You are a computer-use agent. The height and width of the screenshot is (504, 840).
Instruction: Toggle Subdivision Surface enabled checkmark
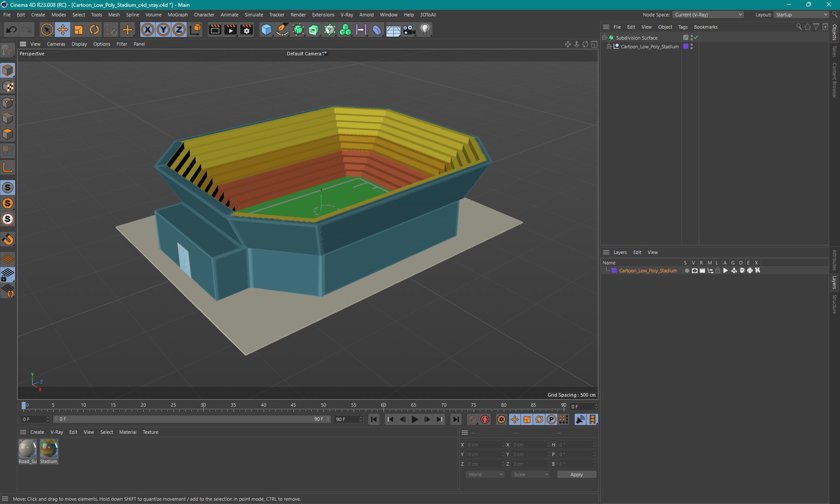pyautogui.click(x=696, y=38)
